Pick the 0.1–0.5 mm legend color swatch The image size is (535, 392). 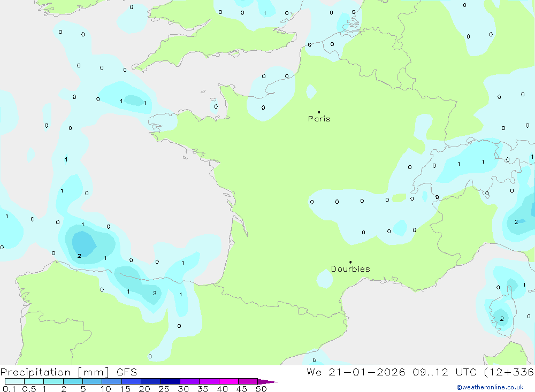[14, 381]
